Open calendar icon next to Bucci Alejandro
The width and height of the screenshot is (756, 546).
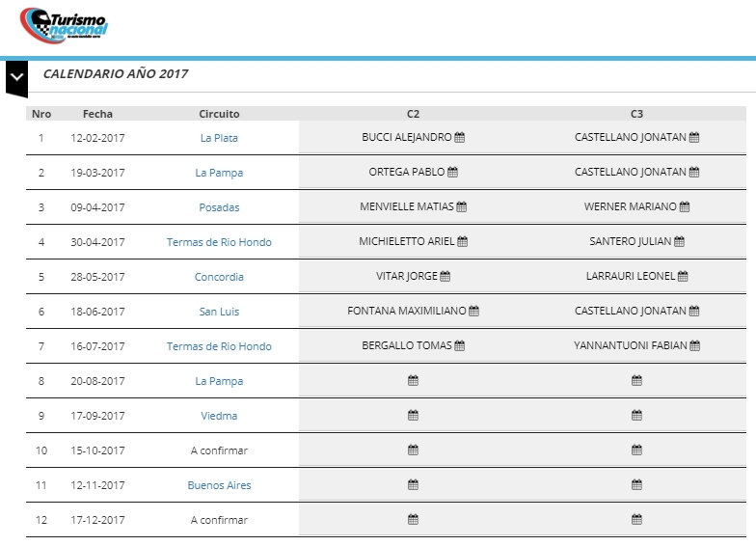[x=460, y=138]
